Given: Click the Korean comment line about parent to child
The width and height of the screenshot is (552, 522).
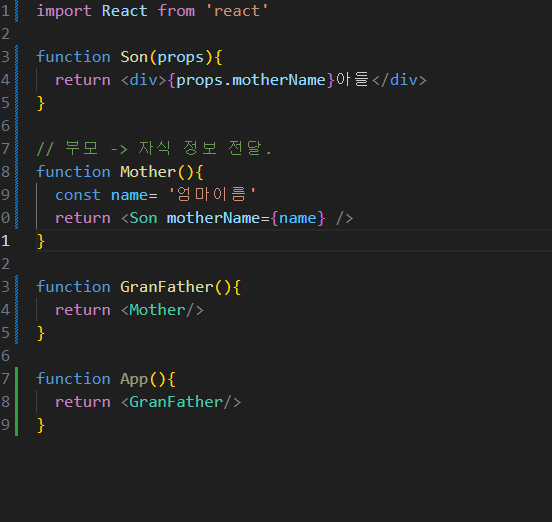Looking at the screenshot, I should click(154, 149).
